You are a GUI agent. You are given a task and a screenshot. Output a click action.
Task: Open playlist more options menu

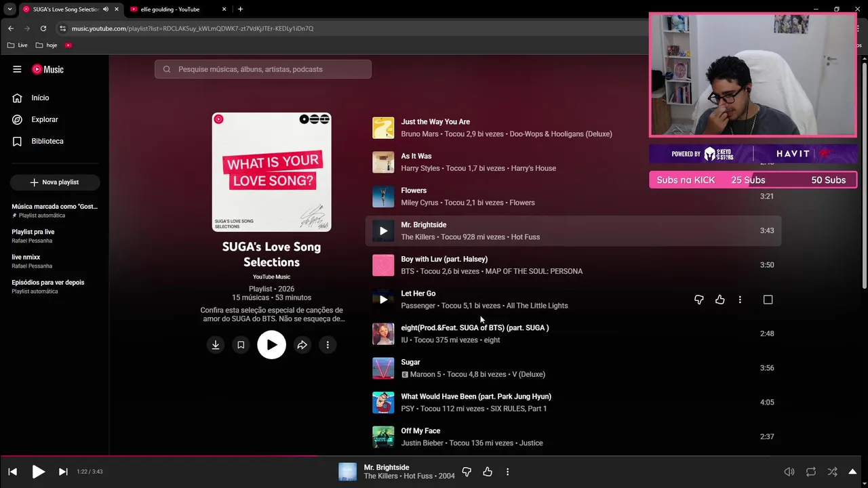(328, 345)
